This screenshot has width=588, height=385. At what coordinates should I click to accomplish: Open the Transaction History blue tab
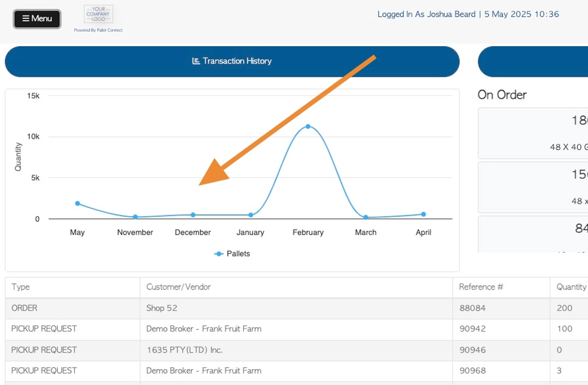coord(232,61)
